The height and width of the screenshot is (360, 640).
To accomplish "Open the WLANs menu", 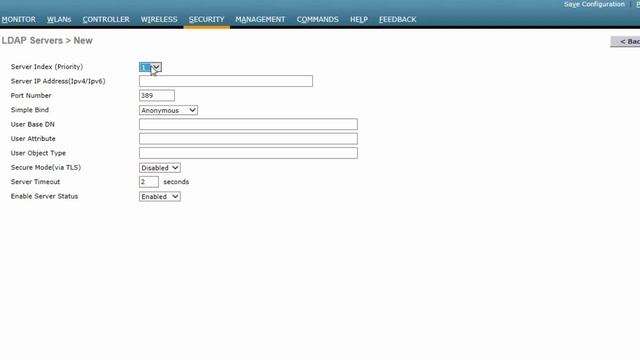I will point(59,19).
